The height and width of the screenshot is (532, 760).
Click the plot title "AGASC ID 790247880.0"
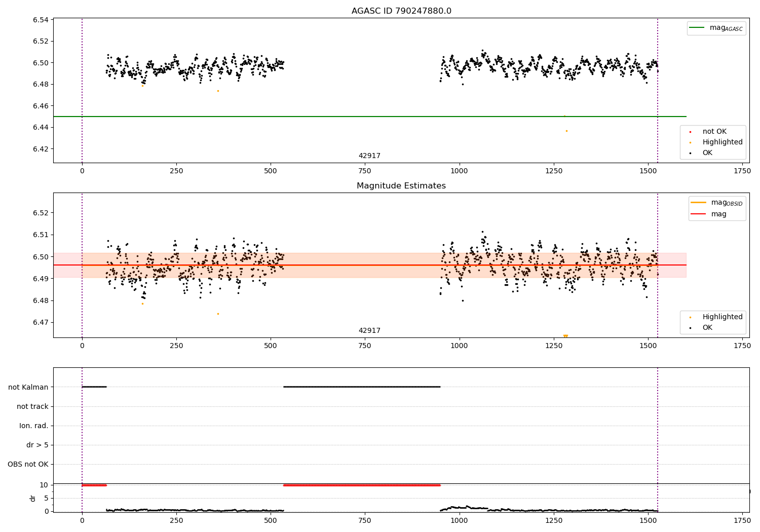coord(401,11)
